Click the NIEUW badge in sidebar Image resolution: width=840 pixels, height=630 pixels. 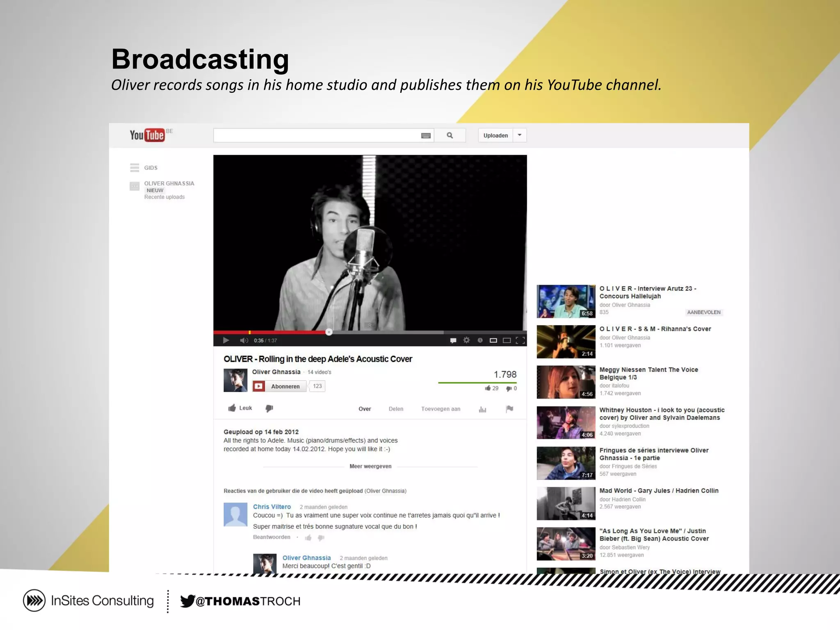(x=155, y=190)
